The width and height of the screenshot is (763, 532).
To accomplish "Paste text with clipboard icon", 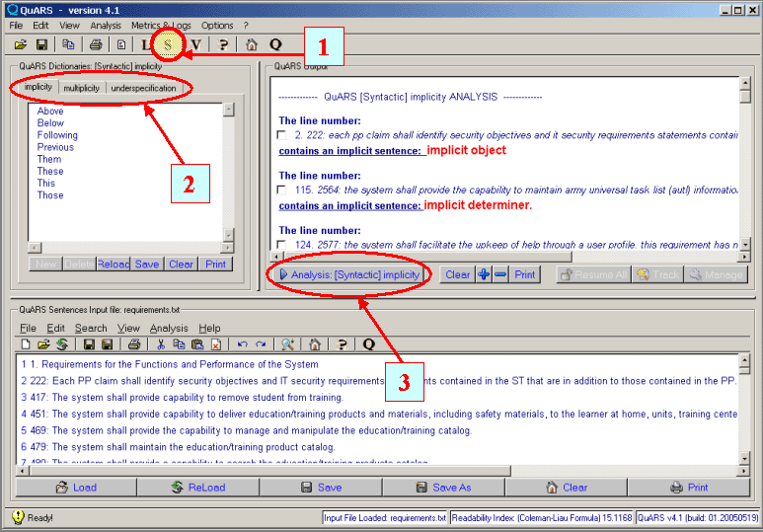I will pyautogui.click(x=197, y=344).
